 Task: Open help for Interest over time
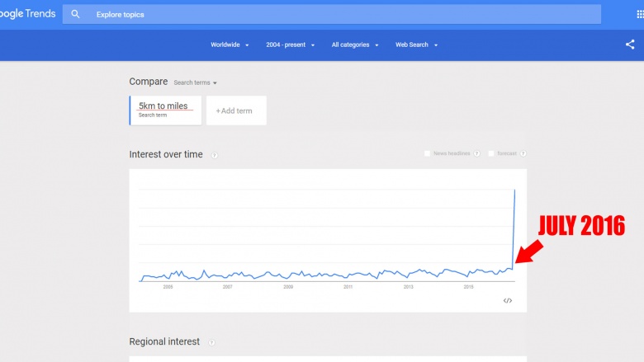point(215,155)
